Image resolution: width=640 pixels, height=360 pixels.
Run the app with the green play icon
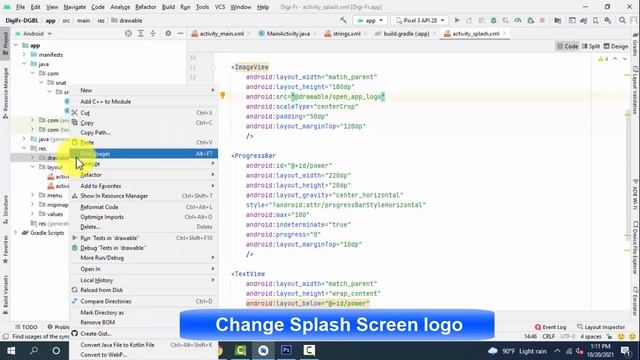tap(457, 20)
